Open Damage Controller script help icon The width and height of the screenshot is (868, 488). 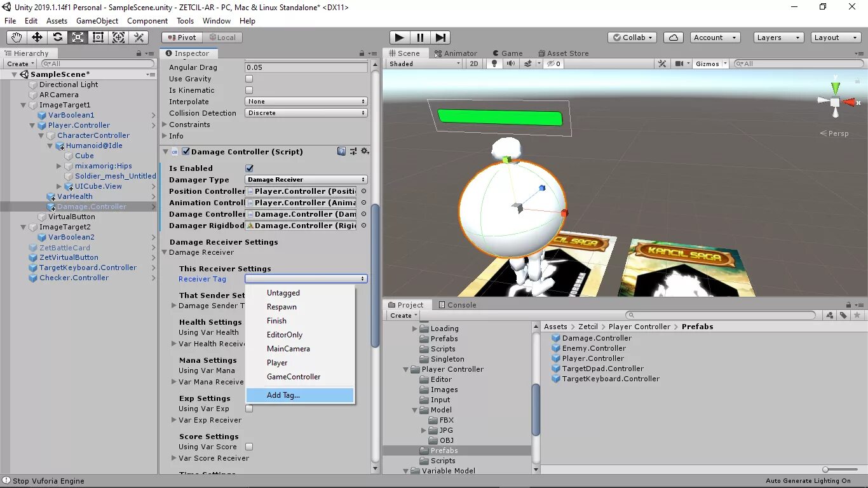click(x=342, y=151)
